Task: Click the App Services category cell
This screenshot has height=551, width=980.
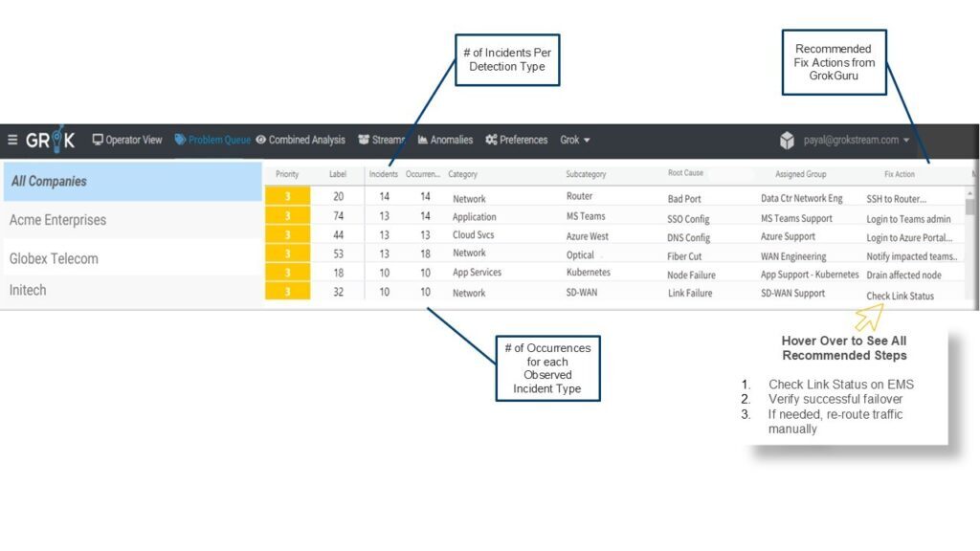Action: tap(477, 273)
